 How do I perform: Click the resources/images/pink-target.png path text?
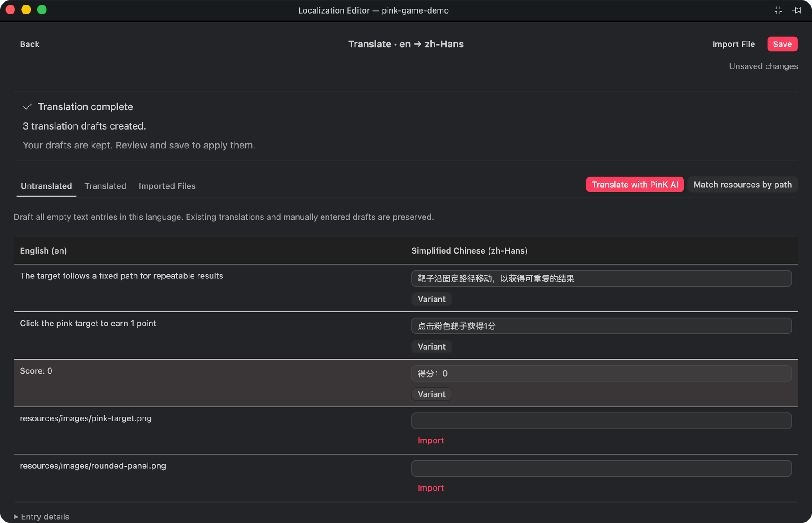tap(86, 418)
